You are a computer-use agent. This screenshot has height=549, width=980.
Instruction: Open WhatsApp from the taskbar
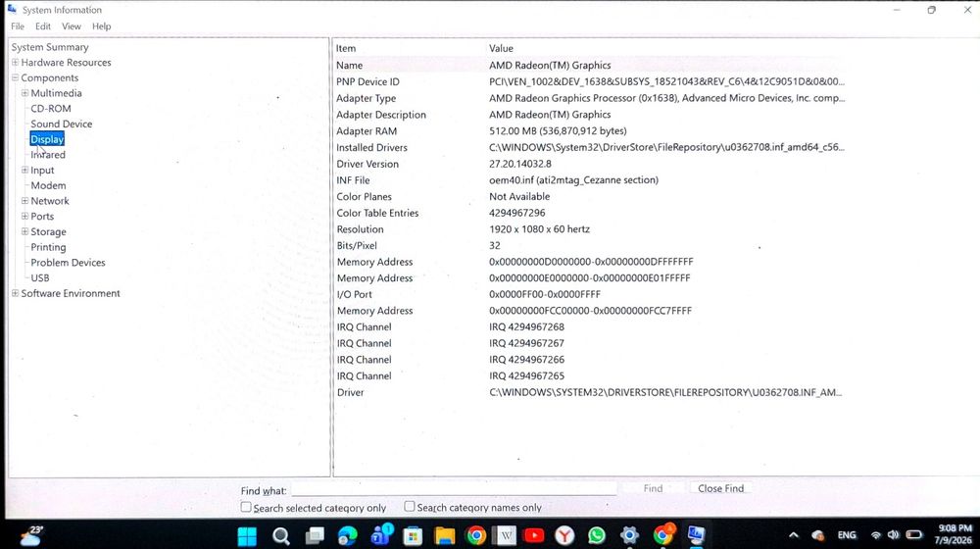click(597, 536)
